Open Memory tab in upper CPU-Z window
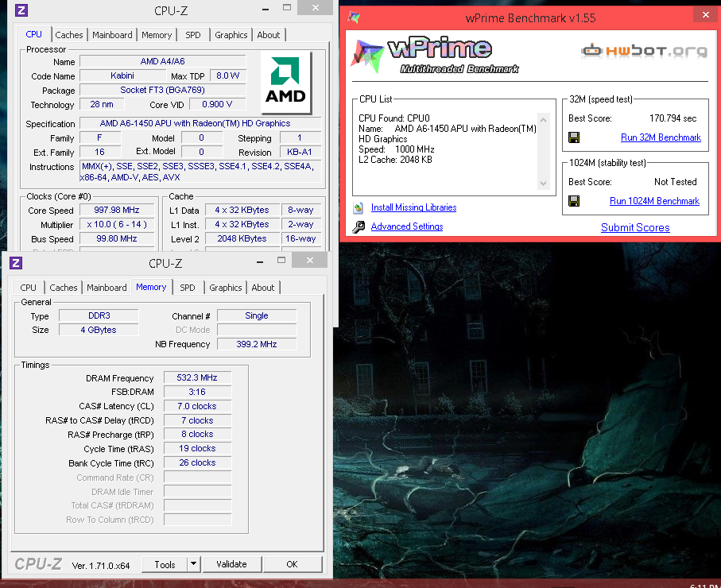 pos(157,35)
